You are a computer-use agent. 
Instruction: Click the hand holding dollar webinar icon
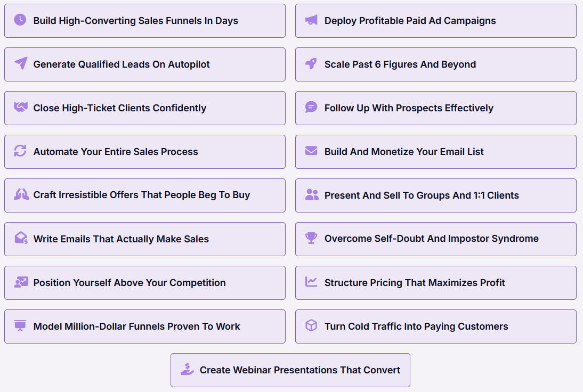187,370
